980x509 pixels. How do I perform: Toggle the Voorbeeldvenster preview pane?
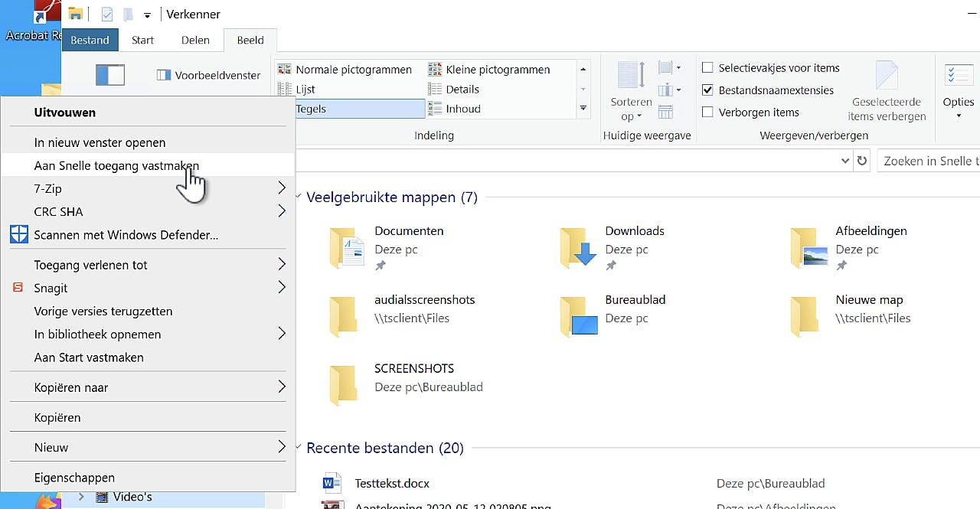(209, 75)
